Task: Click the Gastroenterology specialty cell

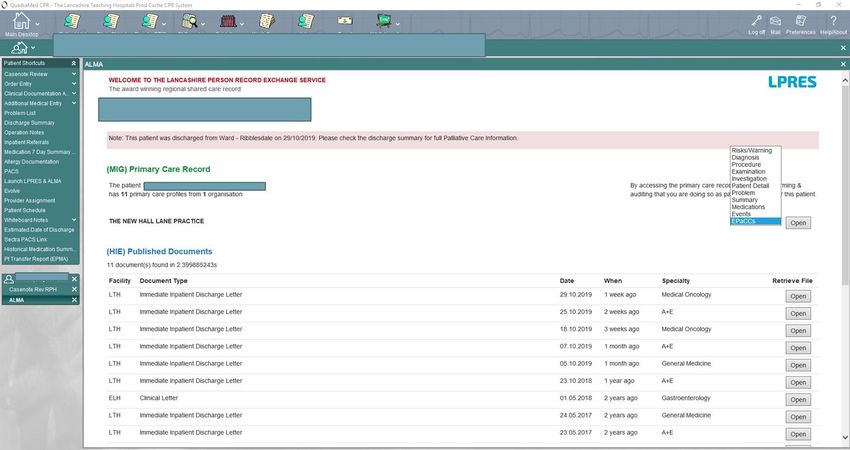Action: [684, 398]
